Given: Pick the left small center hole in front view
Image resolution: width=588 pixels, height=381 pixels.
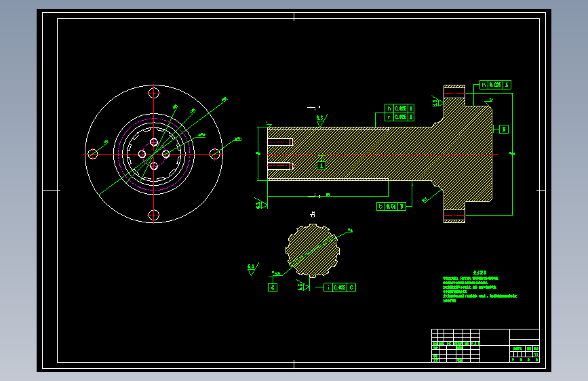Looking at the screenshot, I should [142, 154].
